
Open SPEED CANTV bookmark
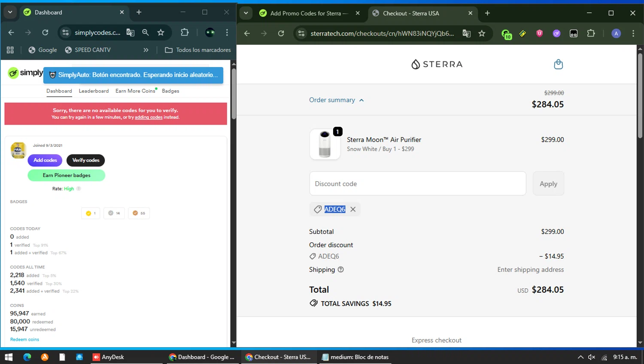(88, 50)
